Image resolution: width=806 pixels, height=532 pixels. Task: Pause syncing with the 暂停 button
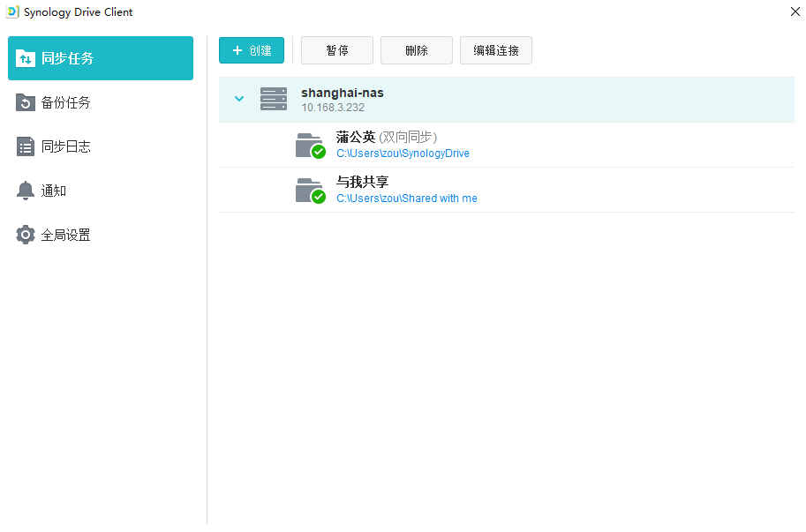(x=337, y=50)
